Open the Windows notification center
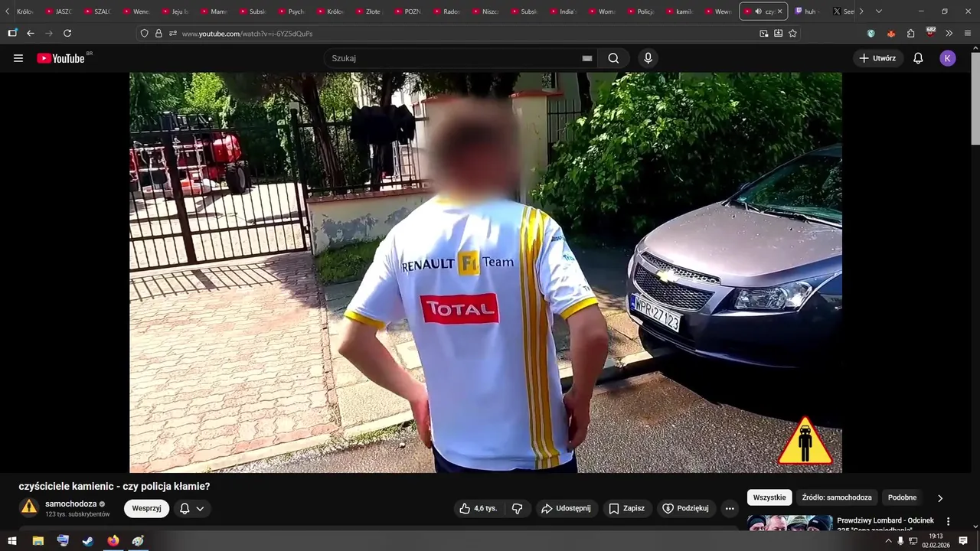980x551 pixels. [x=963, y=541]
